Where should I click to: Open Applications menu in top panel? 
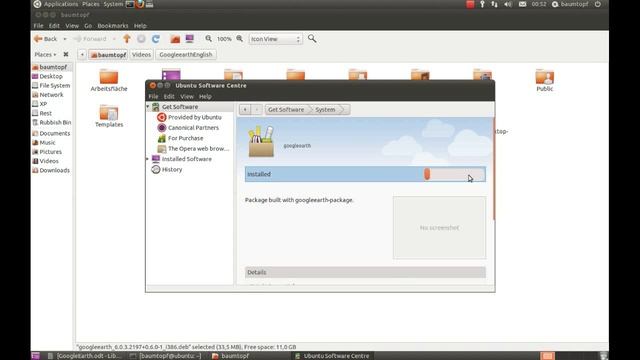[x=60, y=4]
